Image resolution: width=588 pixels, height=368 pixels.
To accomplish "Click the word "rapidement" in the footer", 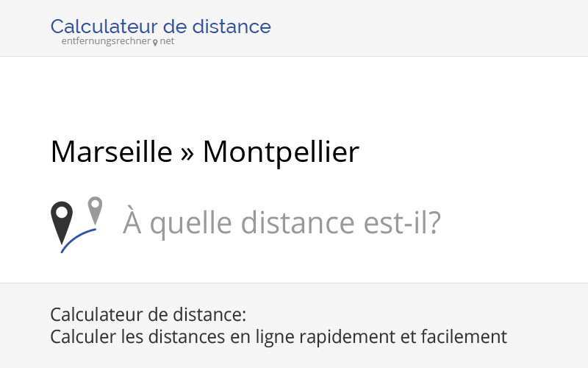I will pos(347,337).
